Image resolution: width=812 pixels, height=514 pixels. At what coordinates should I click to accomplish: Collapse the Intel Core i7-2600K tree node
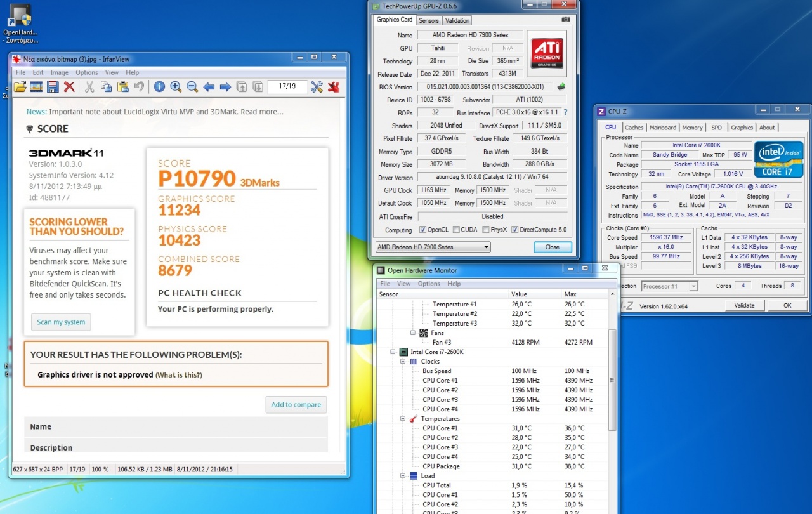point(393,352)
